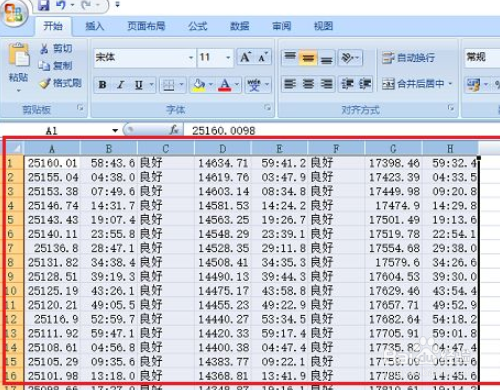Image resolution: width=500 pixels, height=390 pixels.
Task: Toggle bottom vertical alignment
Action: (x=326, y=58)
